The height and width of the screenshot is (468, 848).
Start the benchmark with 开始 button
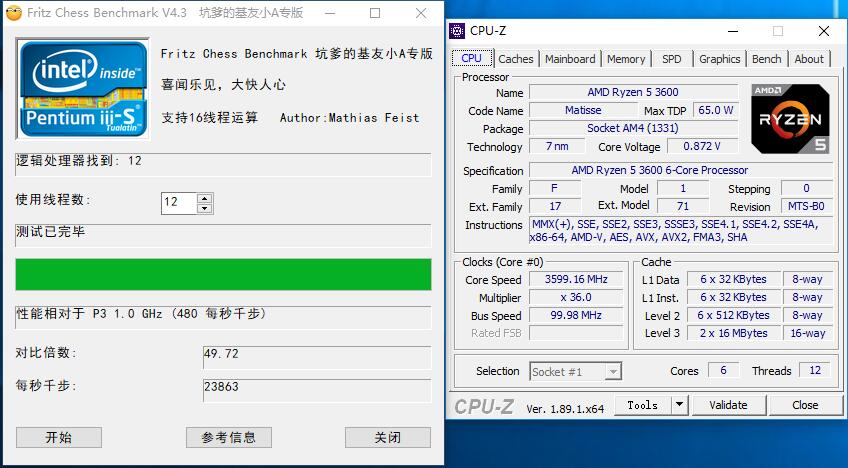point(59,437)
